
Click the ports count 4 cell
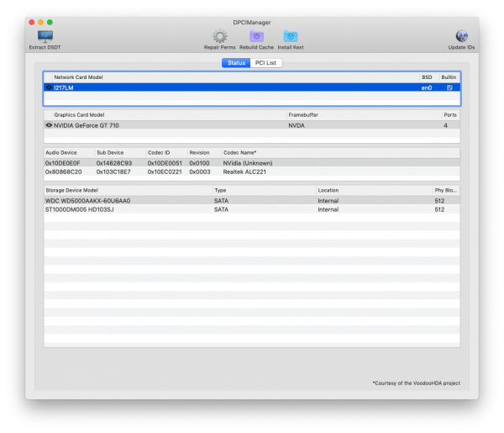point(445,125)
